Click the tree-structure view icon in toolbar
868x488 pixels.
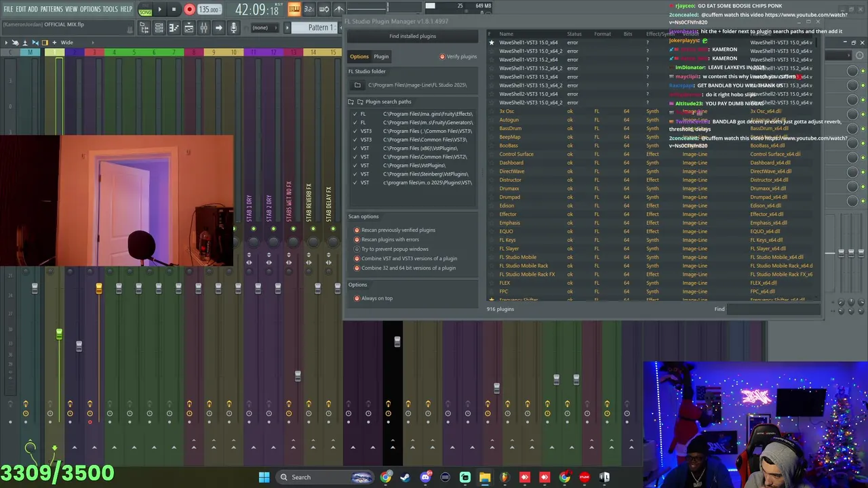coord(144,28)
